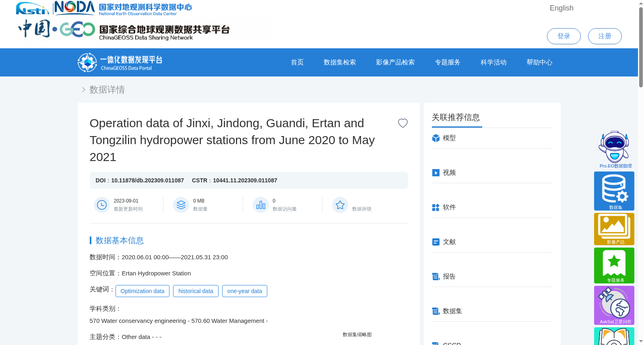Click the breadcrumb chevron before 数据详情
The height and width of the screenshot is (345, 644).
tap(83, 89)
